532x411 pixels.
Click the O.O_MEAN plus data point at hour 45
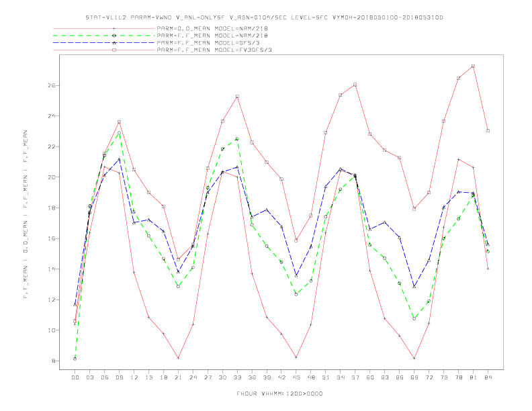[296, 357]
